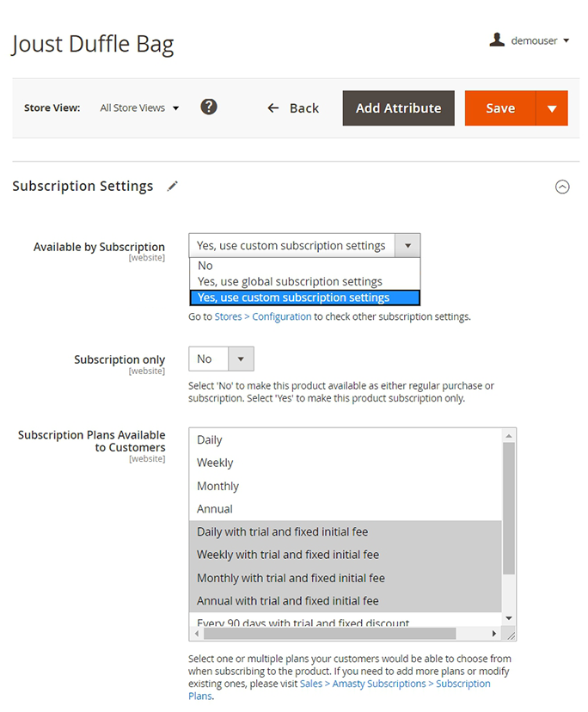Collapse the Subscription Settings section
This screenshot has width=588, height=712.
562,187
